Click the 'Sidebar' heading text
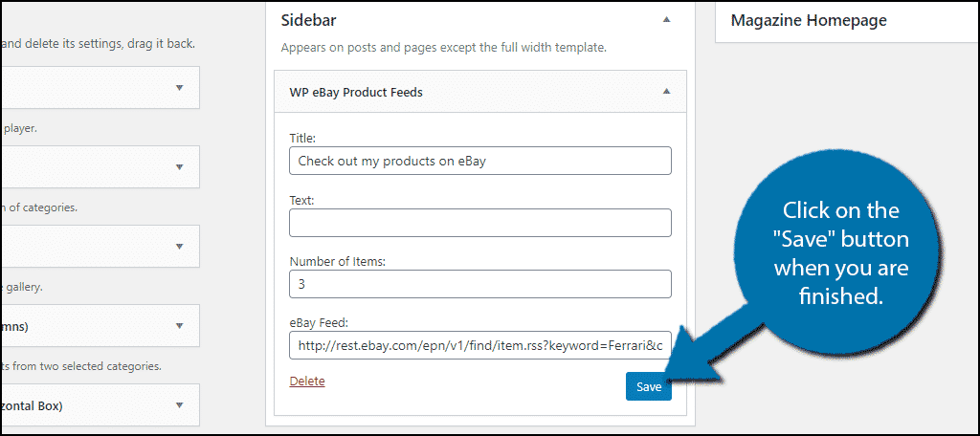This screenshot has width=980, height=436. click(309, 21)
